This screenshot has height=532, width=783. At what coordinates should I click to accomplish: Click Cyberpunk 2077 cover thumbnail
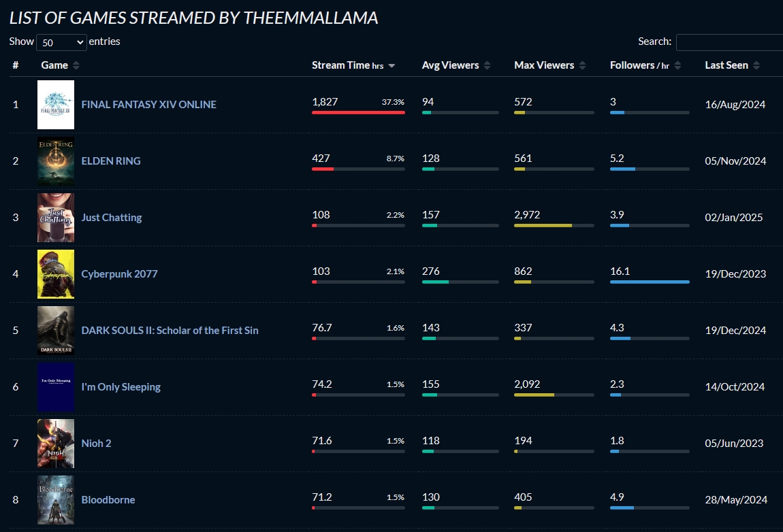coord(56,274)
